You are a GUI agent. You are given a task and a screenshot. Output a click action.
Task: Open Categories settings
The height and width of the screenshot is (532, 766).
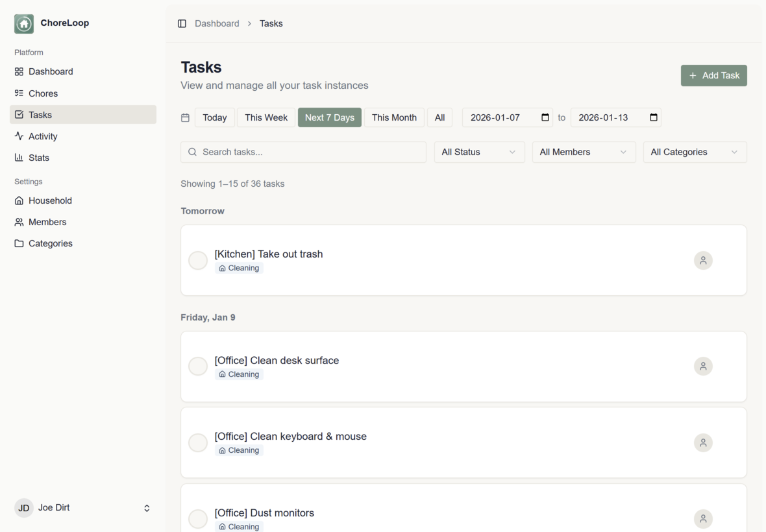[x=83, y=243]
